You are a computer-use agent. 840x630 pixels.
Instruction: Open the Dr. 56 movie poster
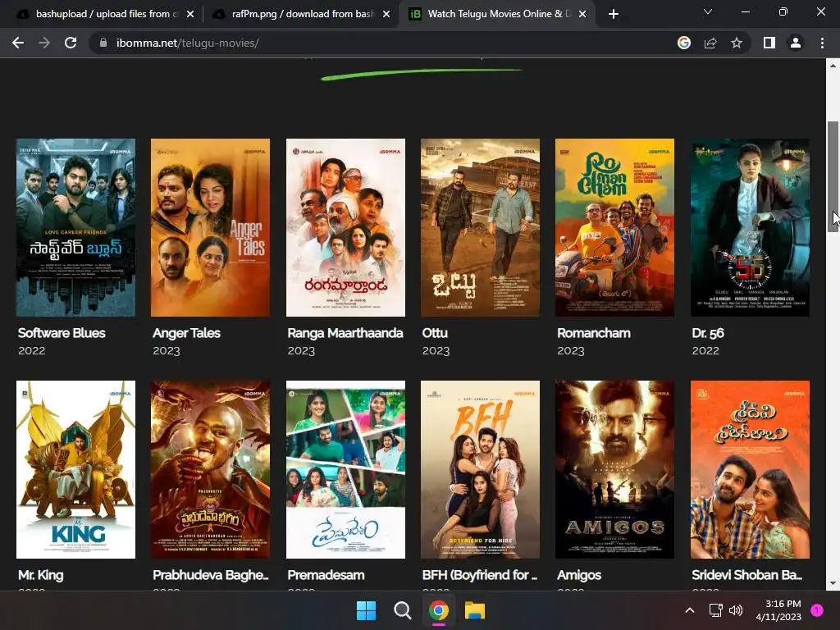pyautogui.click(x=750, y=228)
